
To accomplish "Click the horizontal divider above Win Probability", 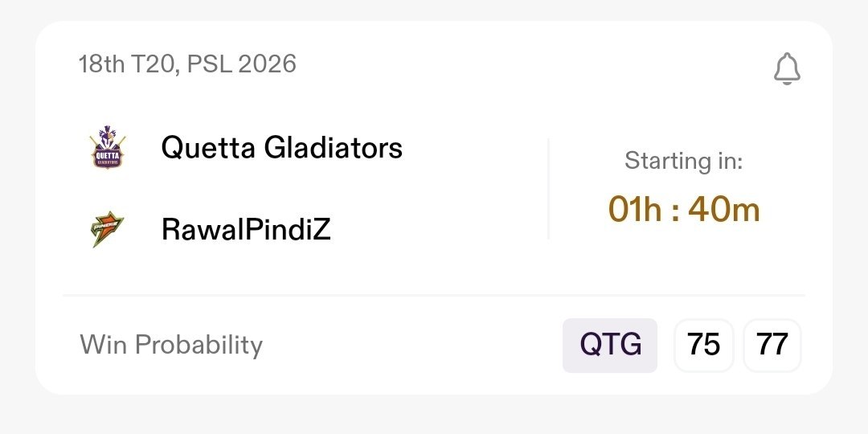I will coord(434,295).
